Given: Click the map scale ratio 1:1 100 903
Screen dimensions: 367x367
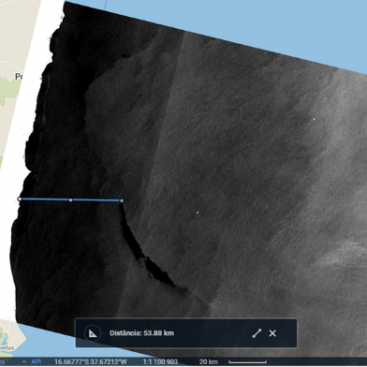Looking at the screenshot, I should (160, 362).
